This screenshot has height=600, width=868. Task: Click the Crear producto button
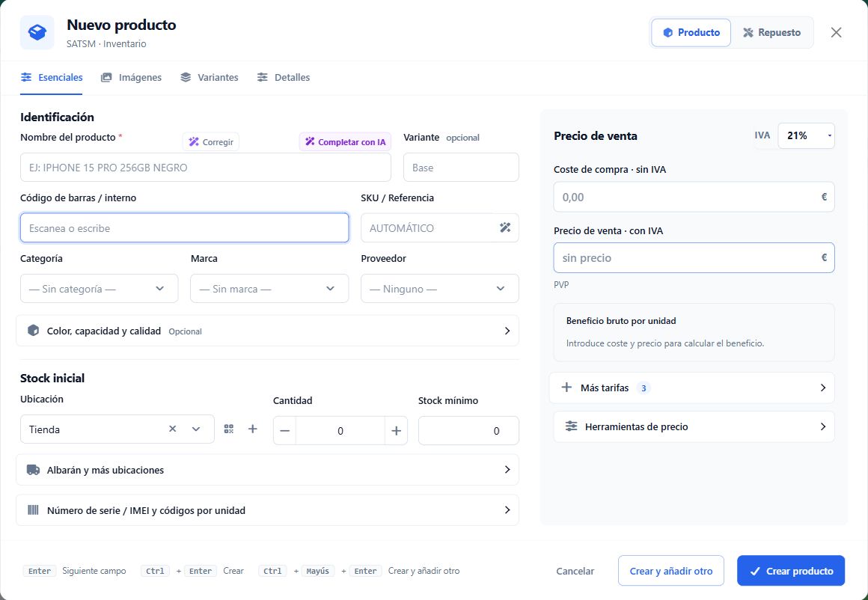click(790, 571)
